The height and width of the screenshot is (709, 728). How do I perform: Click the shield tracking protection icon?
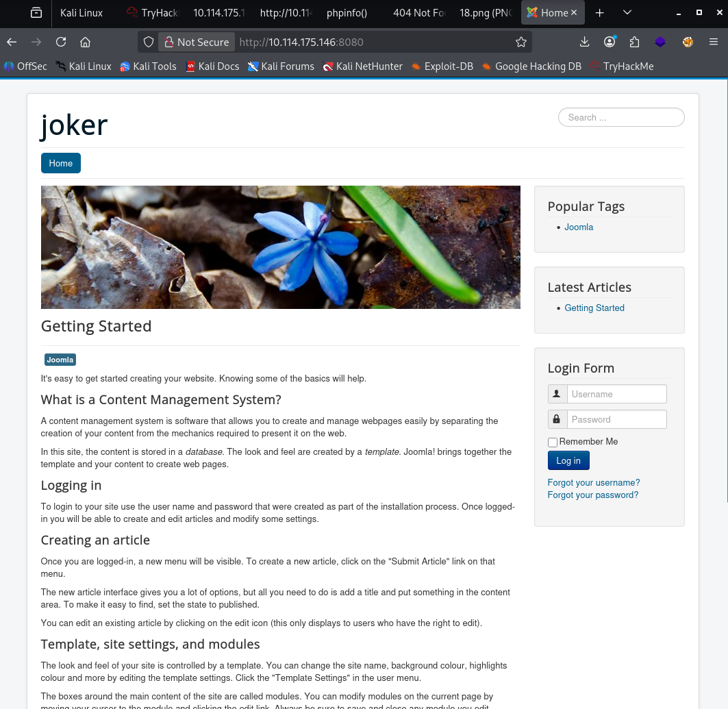tap(149, 42)
